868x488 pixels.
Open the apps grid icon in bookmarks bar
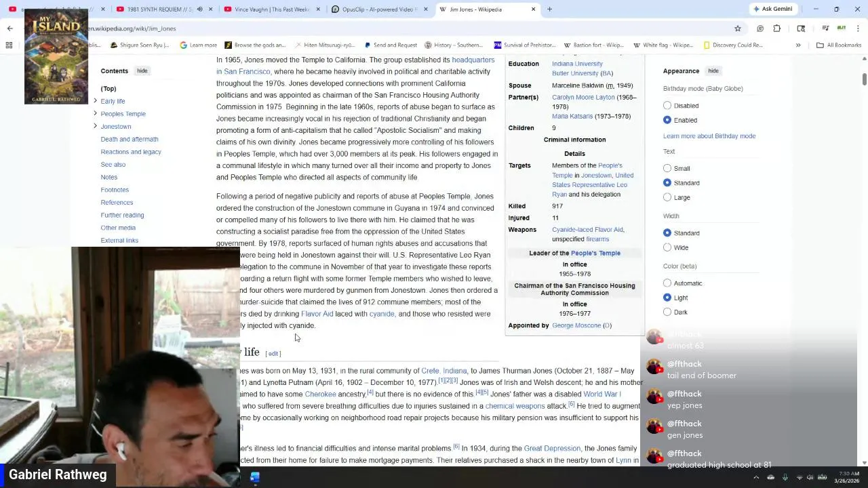tap(9, 45)
